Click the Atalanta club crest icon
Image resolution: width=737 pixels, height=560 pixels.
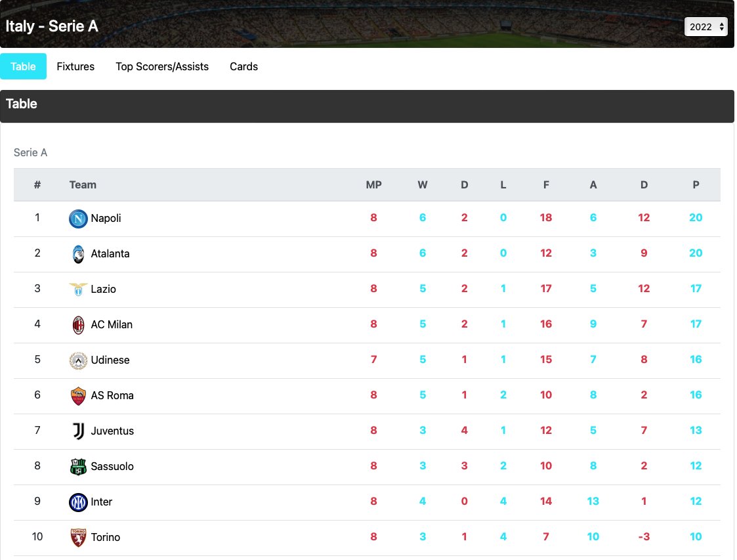point(78,253)
